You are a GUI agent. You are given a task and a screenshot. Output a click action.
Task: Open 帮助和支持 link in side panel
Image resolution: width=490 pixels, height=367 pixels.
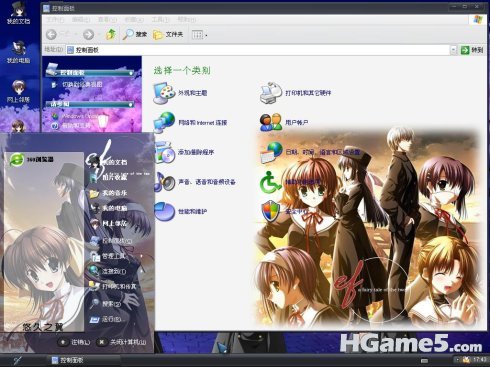click(x=76, y=126)
